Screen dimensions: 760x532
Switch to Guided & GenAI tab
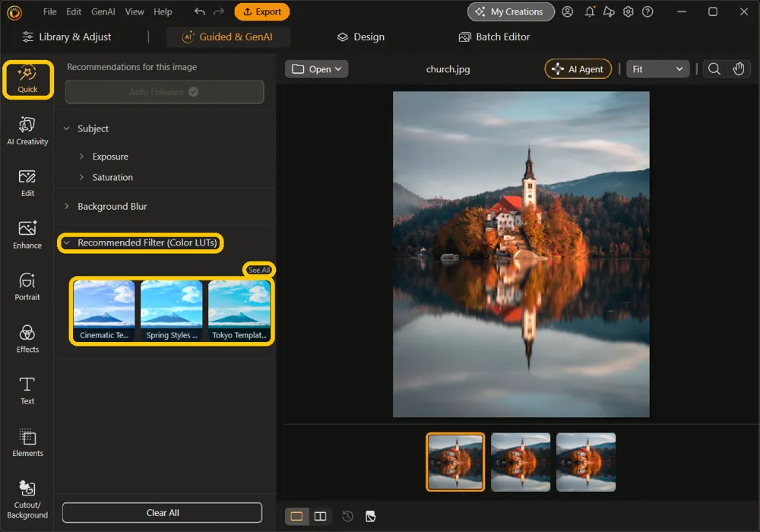point(228,36)
